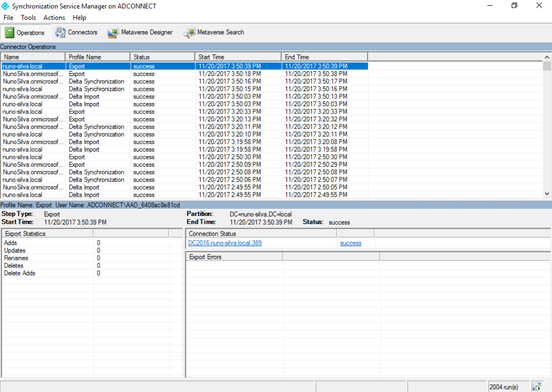Viewport: 552px width, 392px height.
Task: Open the DC2016.nuno-silva.local:389 connection link
Action: pyautogui.click(x=225, y=243)
